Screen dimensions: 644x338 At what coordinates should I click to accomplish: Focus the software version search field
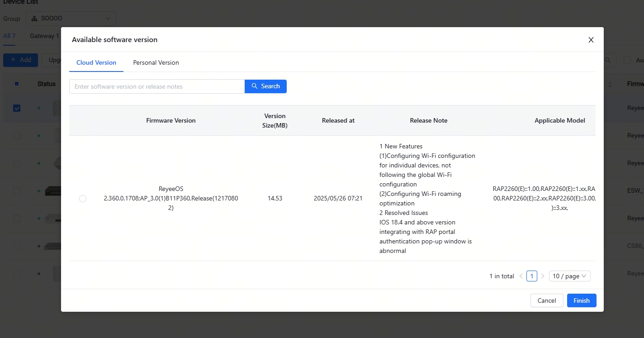click(157, 86)
